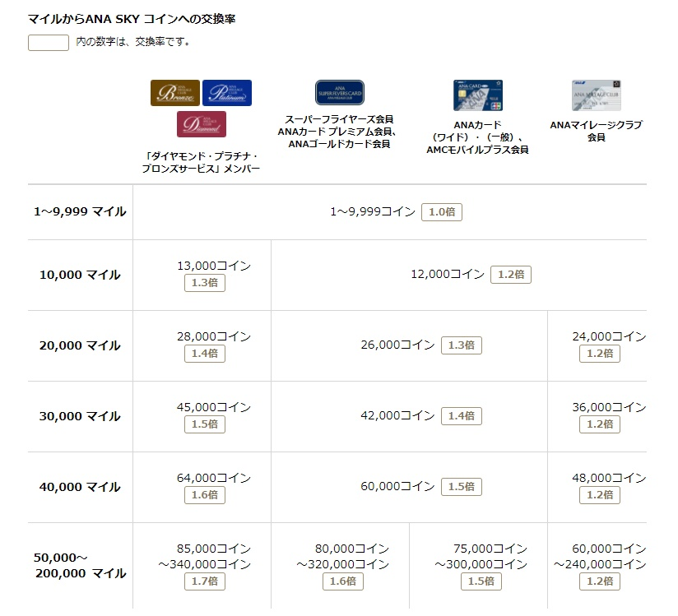Select column header ANAマイレージクラブ会員

[x=597, y=131]
